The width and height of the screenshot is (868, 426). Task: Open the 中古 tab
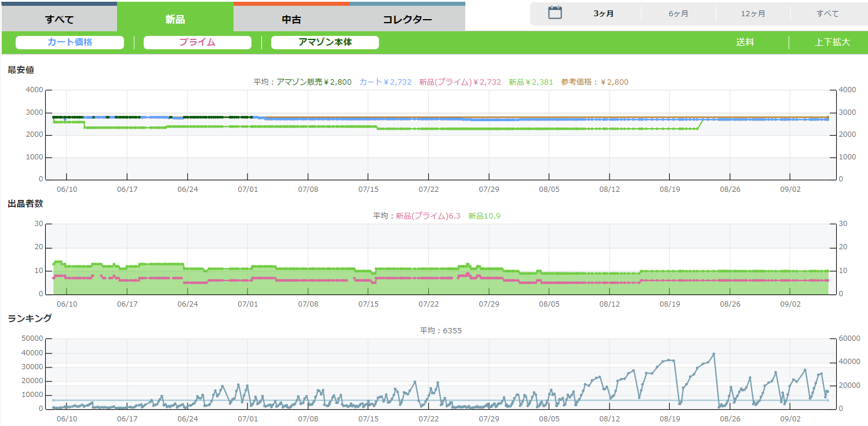291,19
